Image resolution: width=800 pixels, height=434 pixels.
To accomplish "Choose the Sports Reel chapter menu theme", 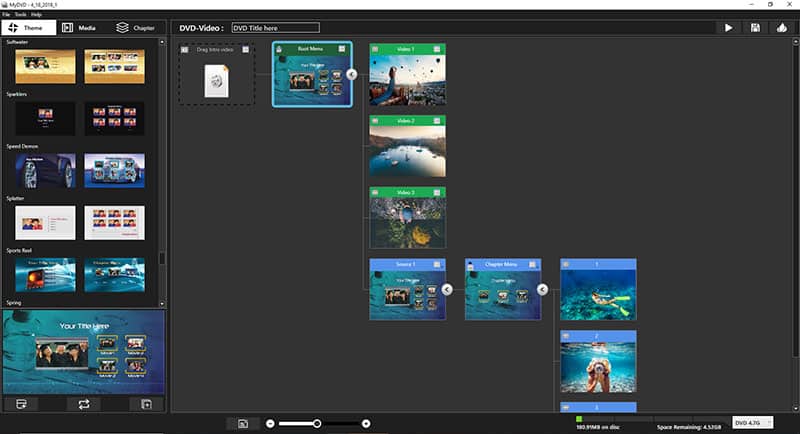I will (x=114, y=274).
